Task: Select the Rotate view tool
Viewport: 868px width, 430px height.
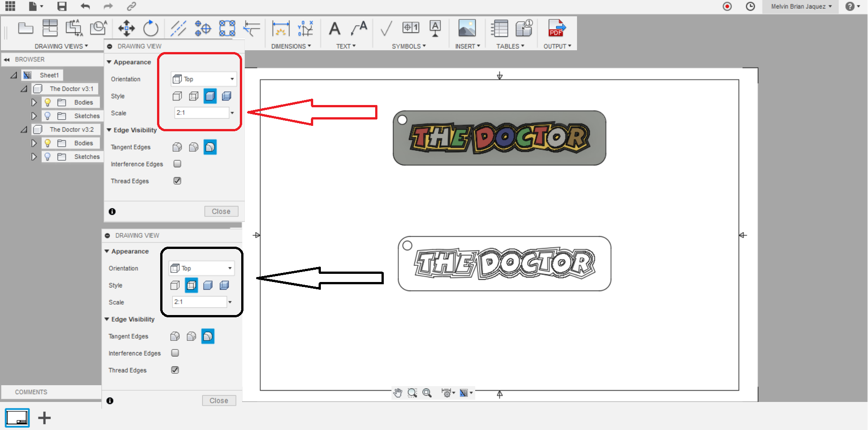Action: click(151, 28)
